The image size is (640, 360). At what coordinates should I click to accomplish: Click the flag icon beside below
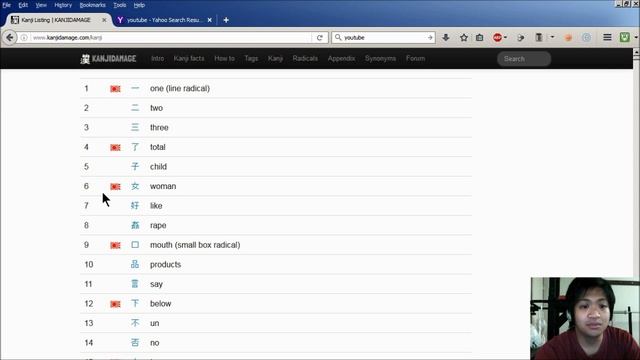tap(115, 304)
